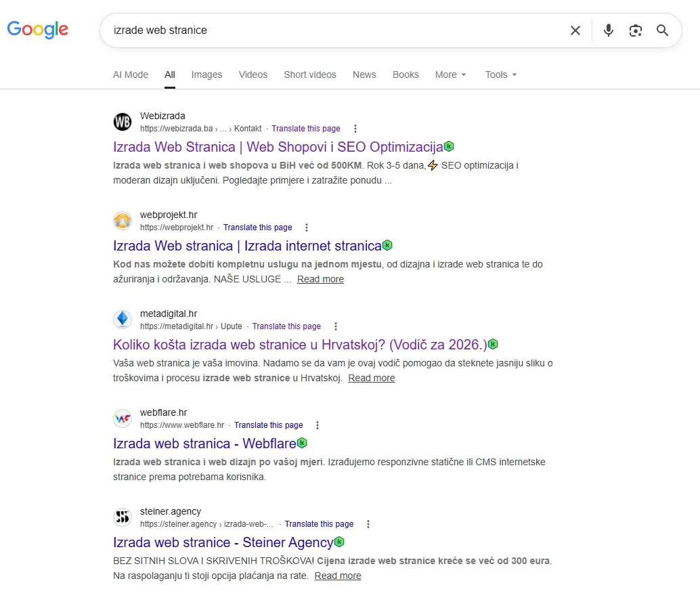Viewport: 700px width, 602px height.
Task: Open the three-dot menu for steiner.agency result
Action: (x=368, y=524)
